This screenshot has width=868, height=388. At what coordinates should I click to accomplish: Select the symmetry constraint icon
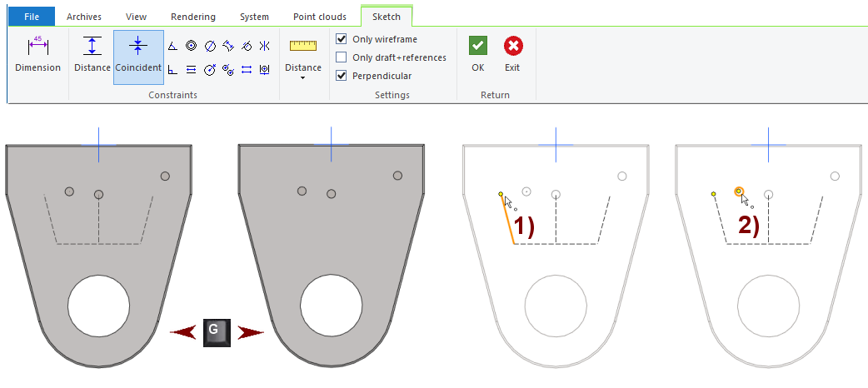264,47
